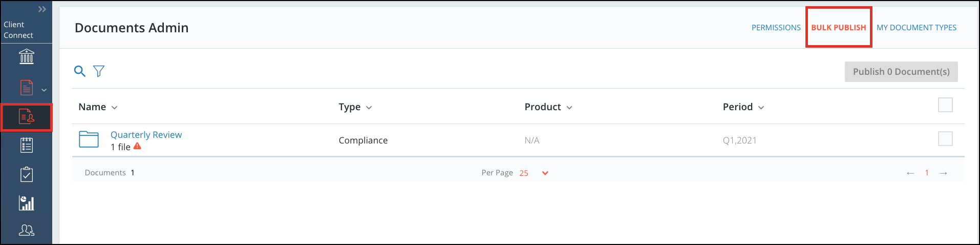
Task: Open the Per Page 25 dropdown
Action: pyautogui.click(x=534, y=173)
